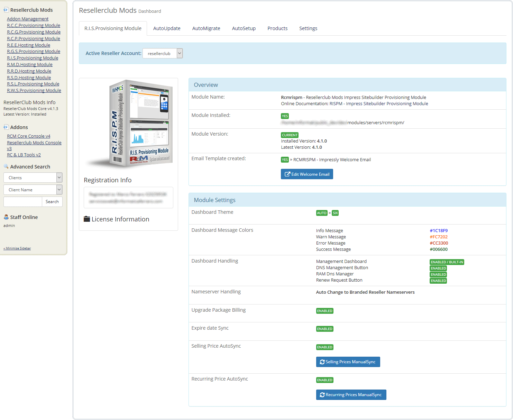513x420 pixels.
Task: Click the SIX dashboard theme badge
Action: click(x=335, y=213)
